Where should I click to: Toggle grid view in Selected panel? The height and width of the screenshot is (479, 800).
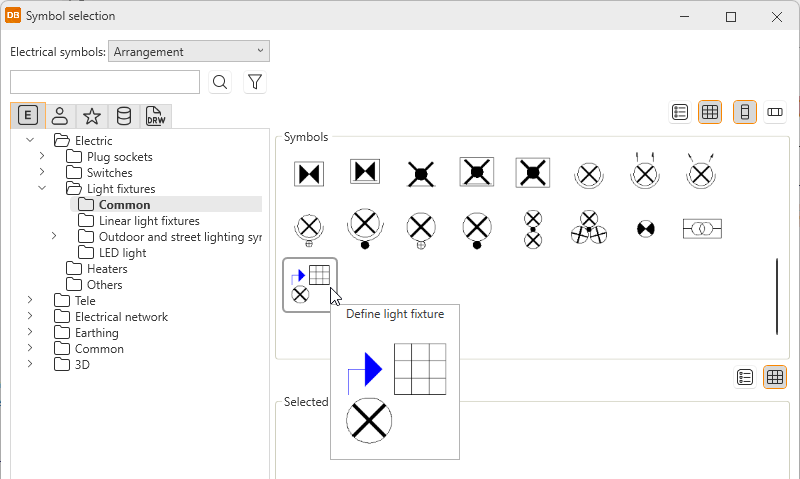[775, 377]
